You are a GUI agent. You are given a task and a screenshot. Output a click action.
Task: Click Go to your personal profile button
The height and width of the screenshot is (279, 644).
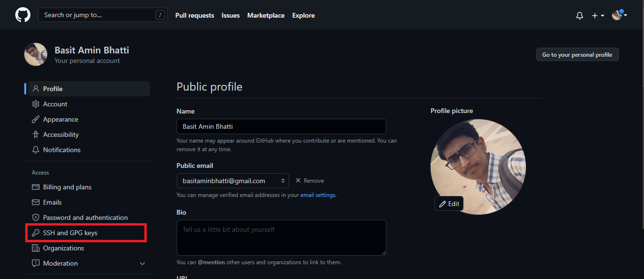(577, 55)
